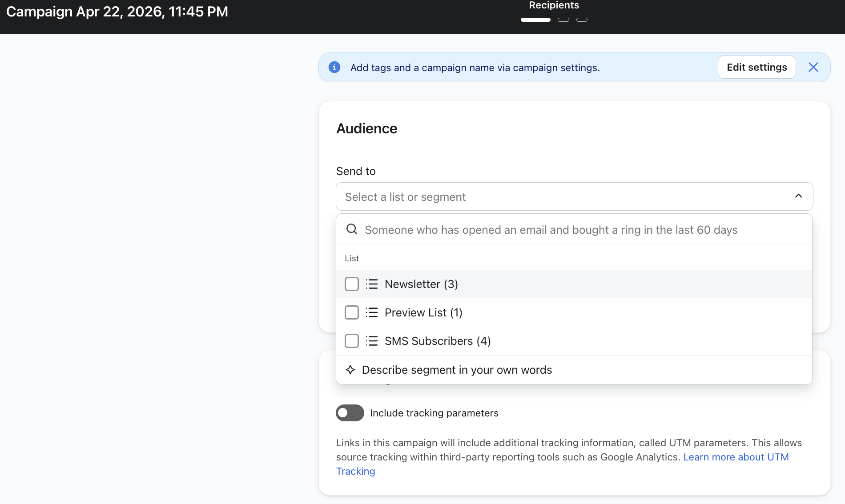Image resolution: width=845 pixels, height=504 pixels.
Task: Select Describe segment in your own words
Action: click(574, 370)
